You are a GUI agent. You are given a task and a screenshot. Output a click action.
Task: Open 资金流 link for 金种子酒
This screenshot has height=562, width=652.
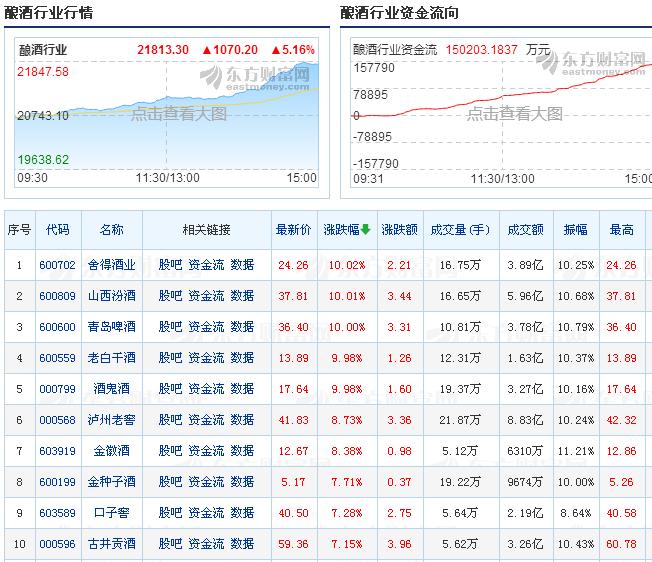pyautogui.click(x=206, y=482)
